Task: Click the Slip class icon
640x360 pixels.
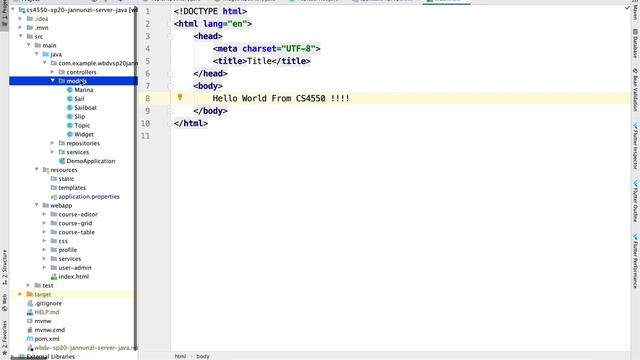Action: click(x=70, y=117)
